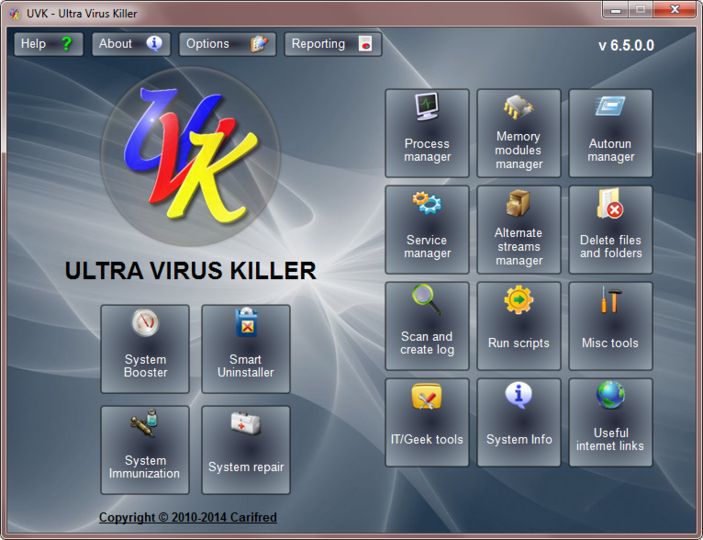Open Misc tools
This screenshot has width=703, height=540.
(x=611, y=326)
